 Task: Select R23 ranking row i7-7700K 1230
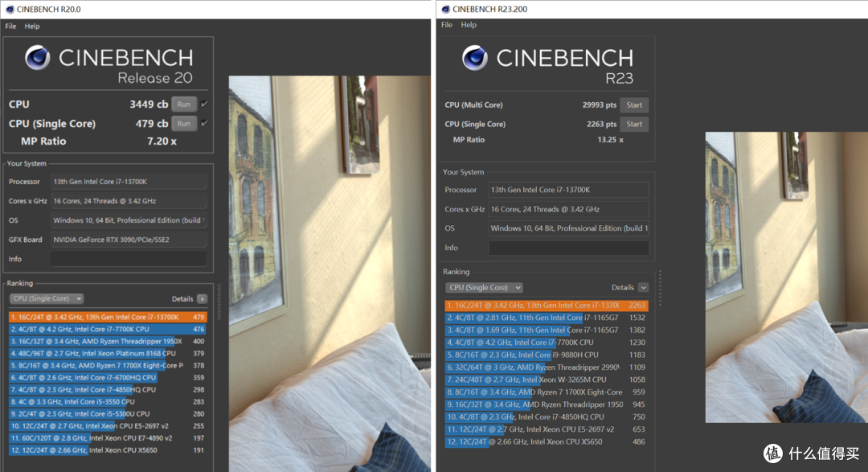pyautogui.click(x=547, y=343)
